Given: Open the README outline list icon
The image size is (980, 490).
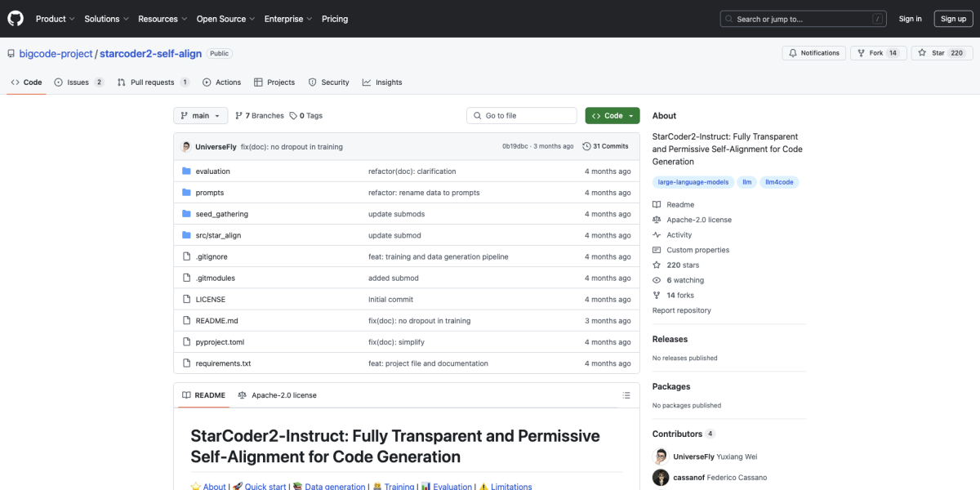Looking at the screenshot, I should click(626, 395).
